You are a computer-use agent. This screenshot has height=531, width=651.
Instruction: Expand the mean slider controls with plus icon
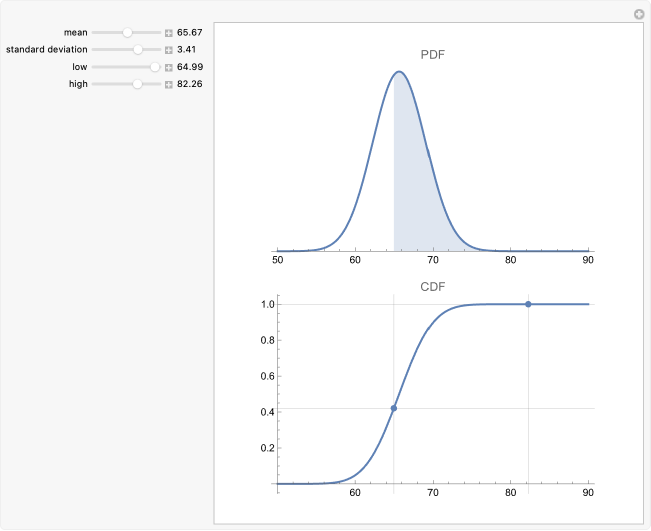click(x=169, y=33)
